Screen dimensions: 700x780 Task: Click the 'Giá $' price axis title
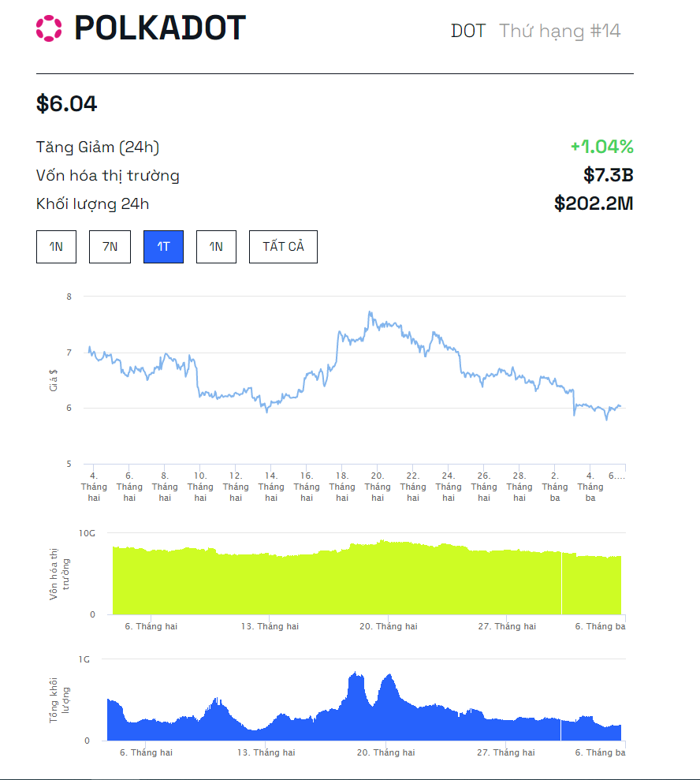pyautogui.click(x=53, y=380)
